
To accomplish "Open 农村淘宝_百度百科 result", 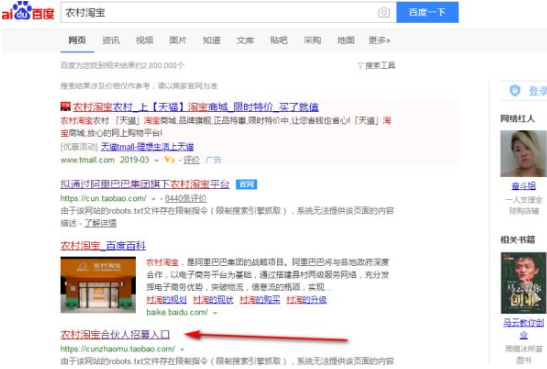I will point(103,246).
